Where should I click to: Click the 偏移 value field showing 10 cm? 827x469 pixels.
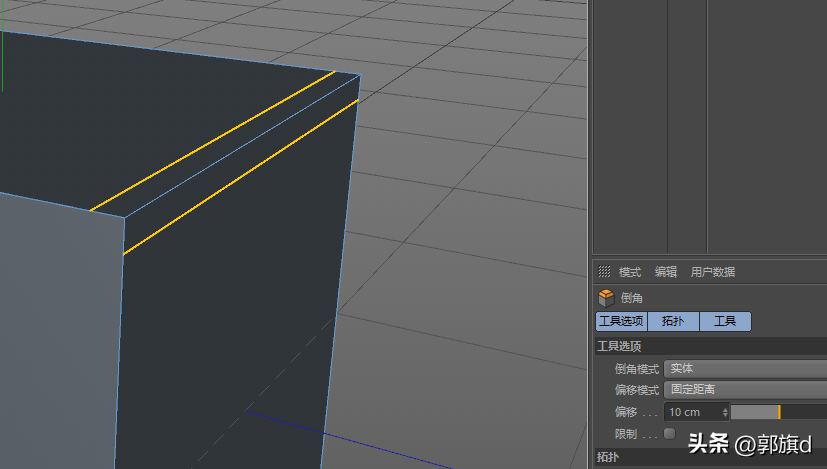[693, 412]
